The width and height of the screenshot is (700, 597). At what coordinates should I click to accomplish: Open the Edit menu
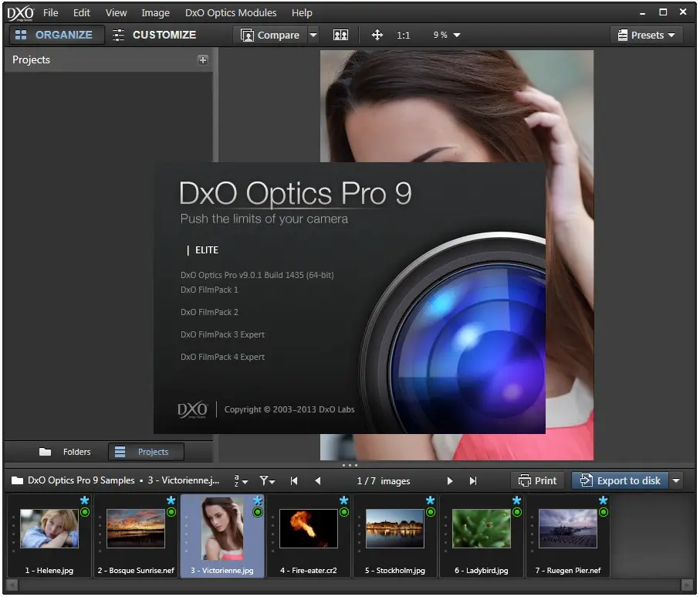82,13
